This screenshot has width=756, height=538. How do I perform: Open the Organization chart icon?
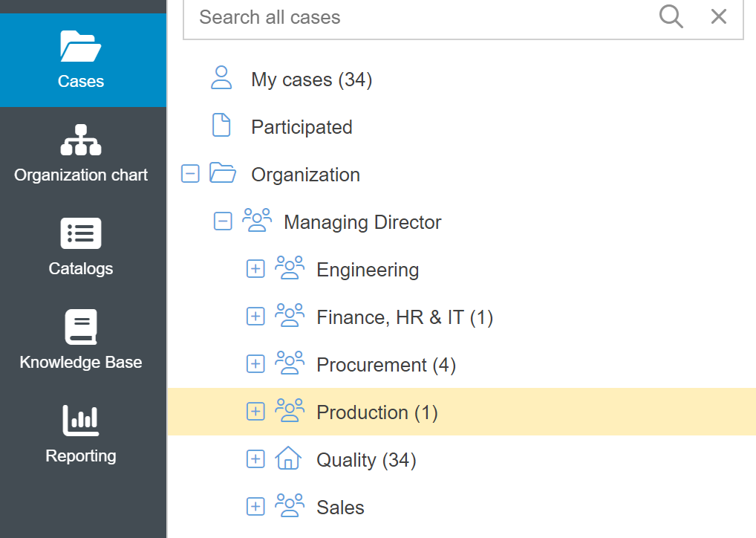(80, 140)
